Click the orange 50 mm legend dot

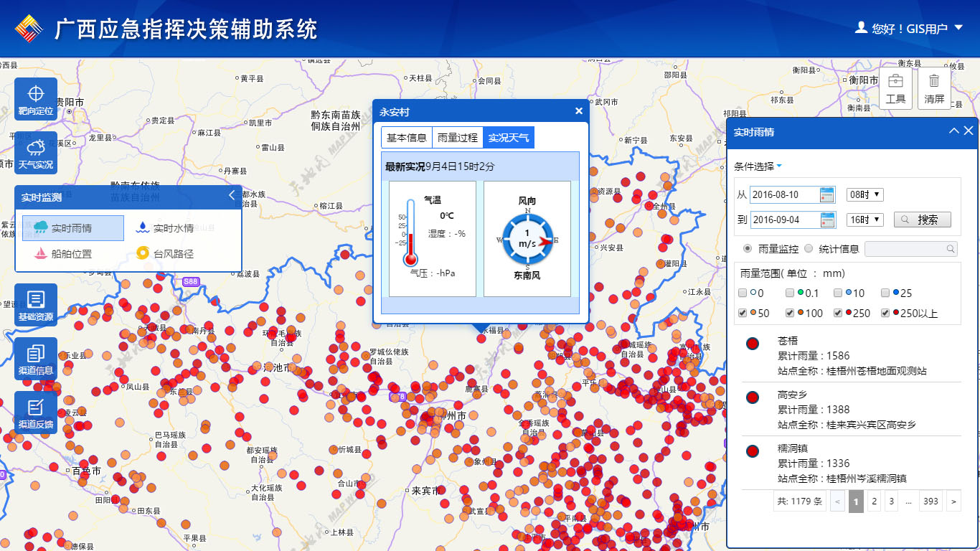pyautogui.click(x=753, y=313)
